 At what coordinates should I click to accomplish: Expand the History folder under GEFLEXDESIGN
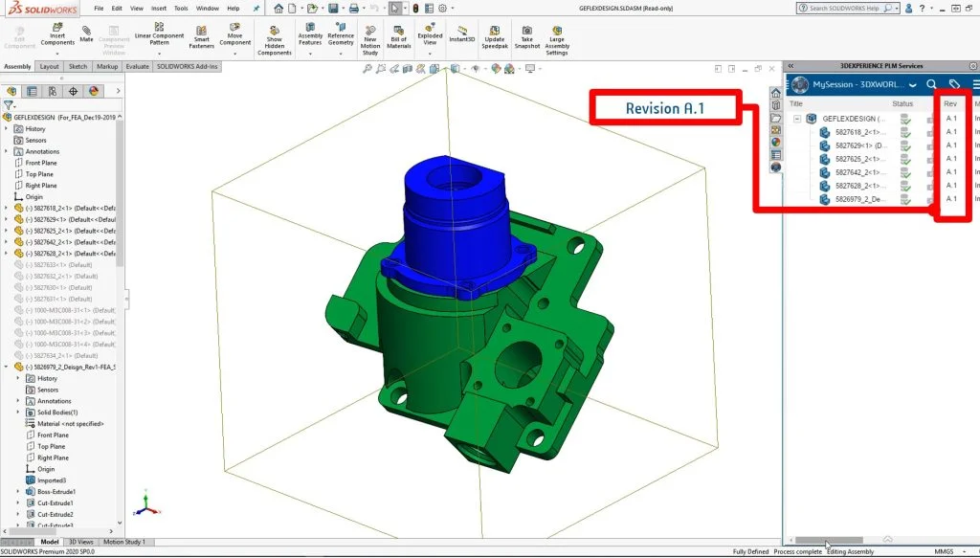[7, 128]
